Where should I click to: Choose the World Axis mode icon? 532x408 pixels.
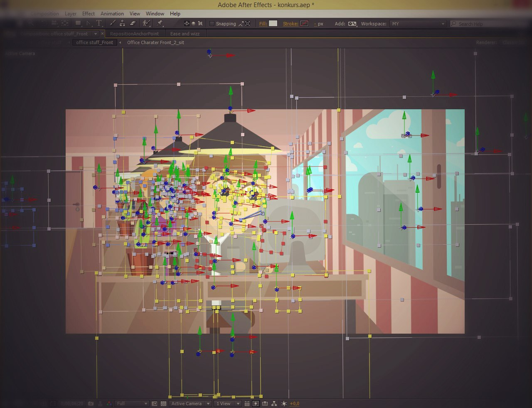pyautogui.click(x=193, y=24)
